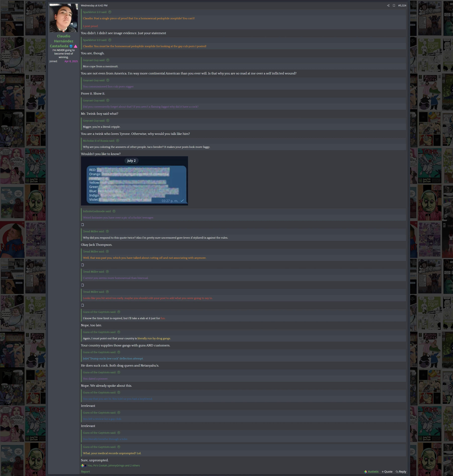The height and width of the screenshot is (476, 453).
Task: Jump to the Nicholas II of Russia quote source arrow
Action: point(118,141)
